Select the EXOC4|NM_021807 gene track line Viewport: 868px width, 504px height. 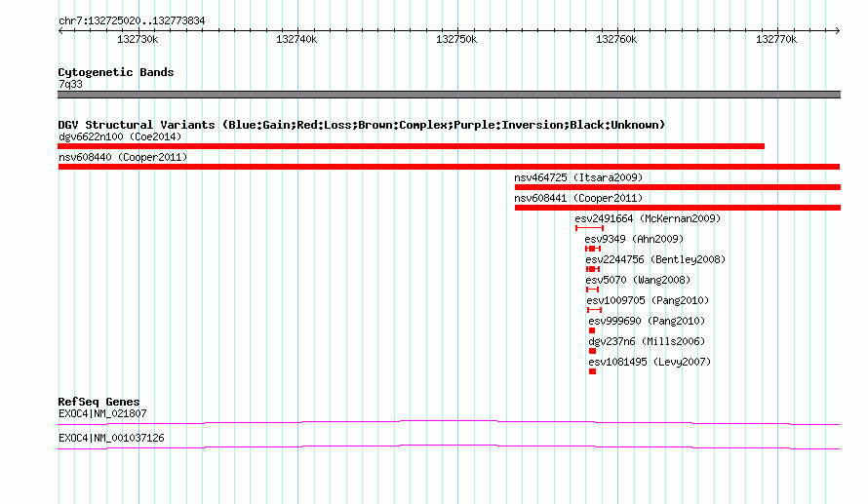pyautogui.click(x=449, y=423)
